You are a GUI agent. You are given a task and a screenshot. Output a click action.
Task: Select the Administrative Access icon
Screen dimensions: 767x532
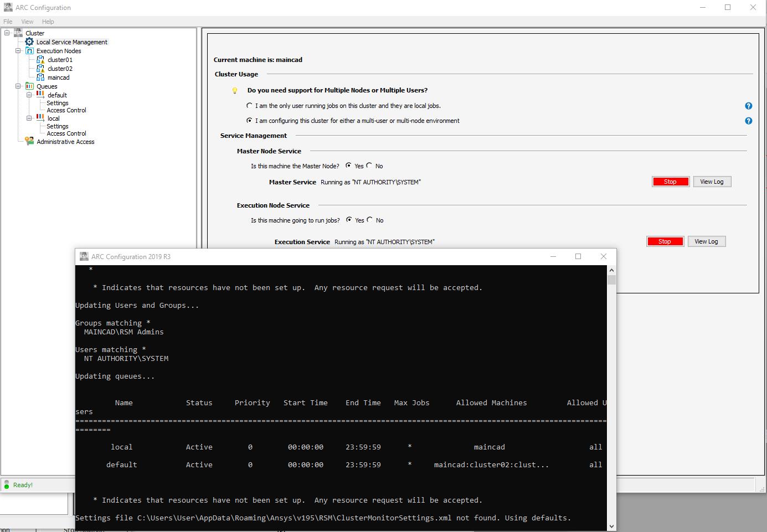click(29, 141)
